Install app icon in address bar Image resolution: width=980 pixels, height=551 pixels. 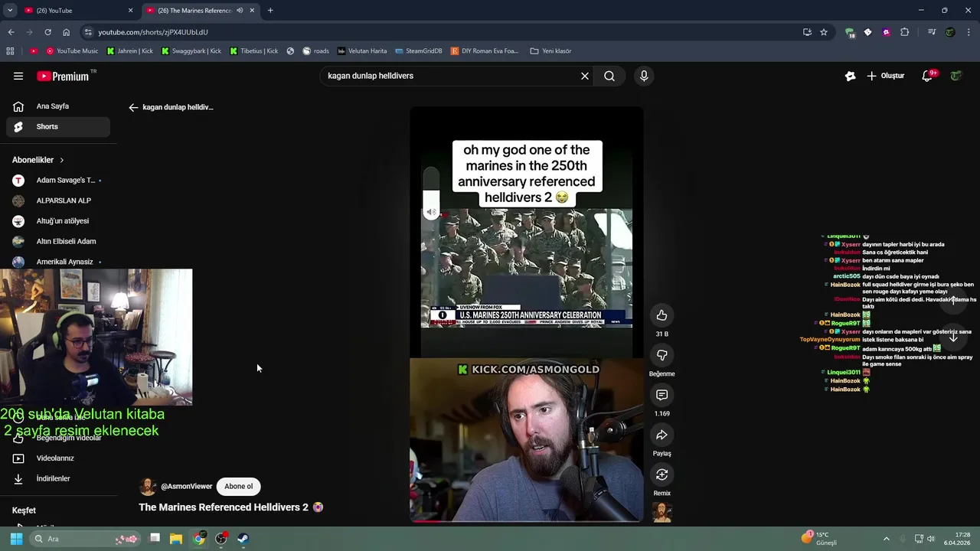(x=807, y=32)
